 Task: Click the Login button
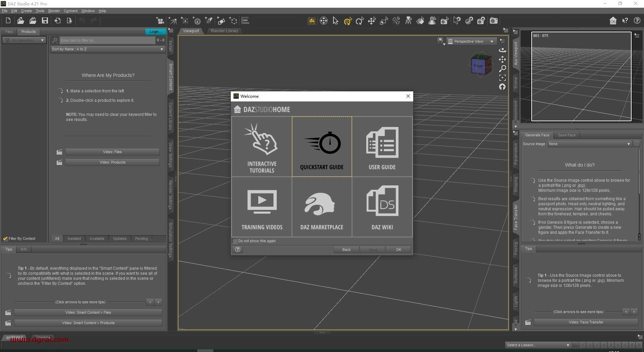coord(155,32)
